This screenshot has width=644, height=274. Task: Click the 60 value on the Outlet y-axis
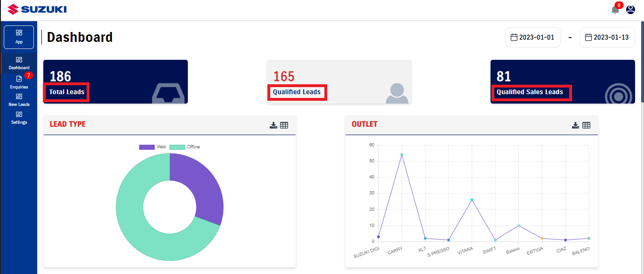pyautogui.click(x=371, y=145)
